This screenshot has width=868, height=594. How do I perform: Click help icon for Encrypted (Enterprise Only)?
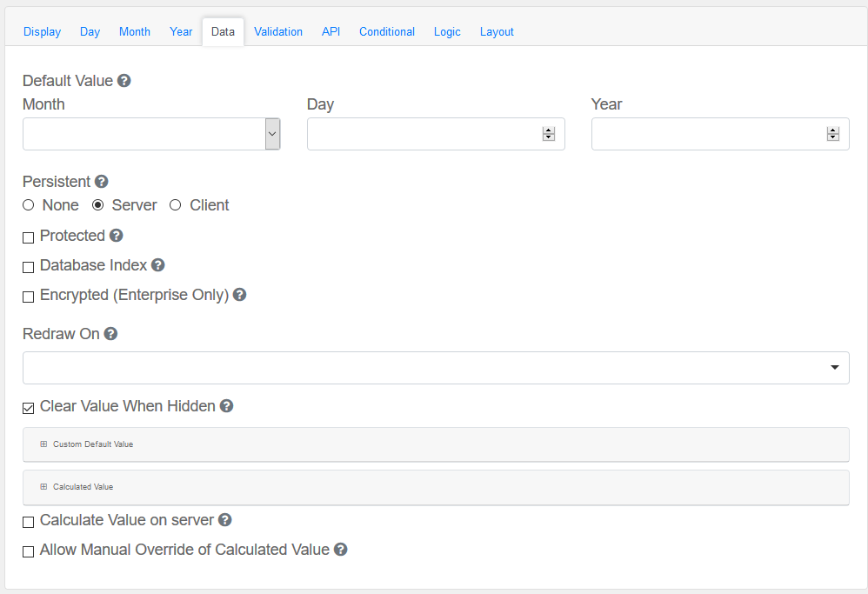click(240, 295)
